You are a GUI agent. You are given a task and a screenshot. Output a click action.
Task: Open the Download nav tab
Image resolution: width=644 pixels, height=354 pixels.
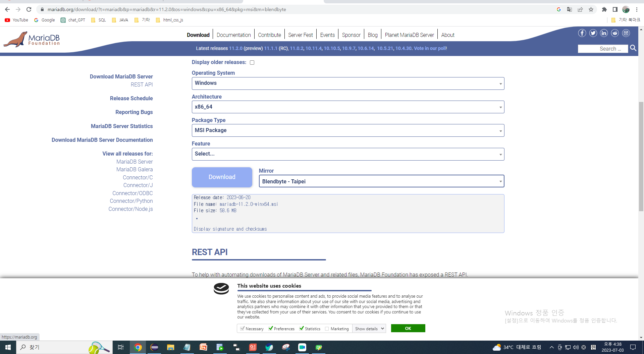(x=198, y=35)
